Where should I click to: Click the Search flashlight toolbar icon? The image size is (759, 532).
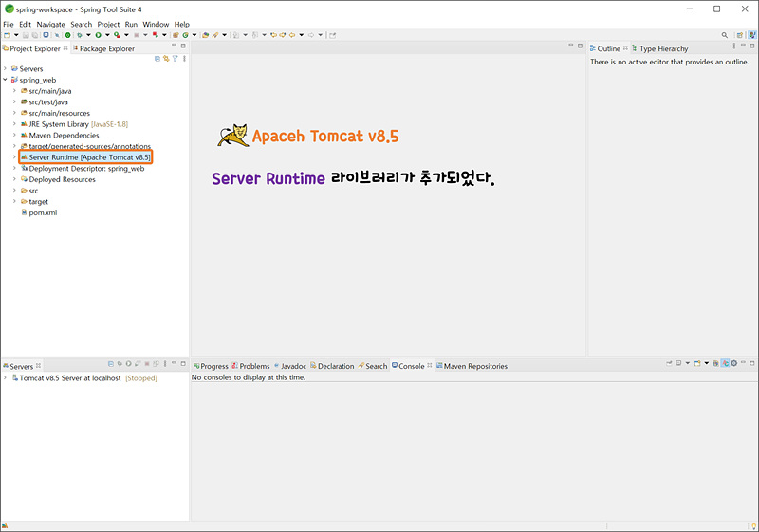[215, 35]
